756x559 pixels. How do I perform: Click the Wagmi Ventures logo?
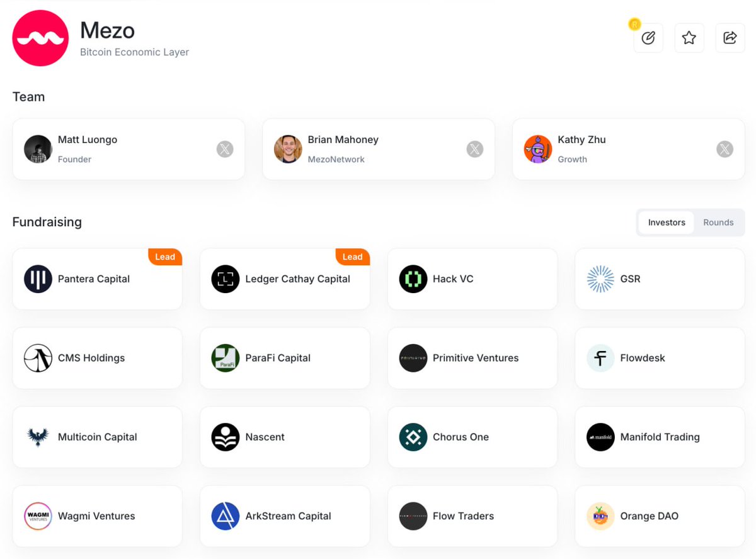coord(38,516)
